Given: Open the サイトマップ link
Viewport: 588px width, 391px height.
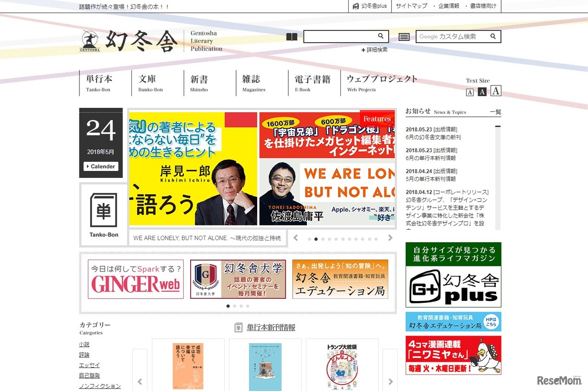Looking at the screenshot, I should (412, 6).
